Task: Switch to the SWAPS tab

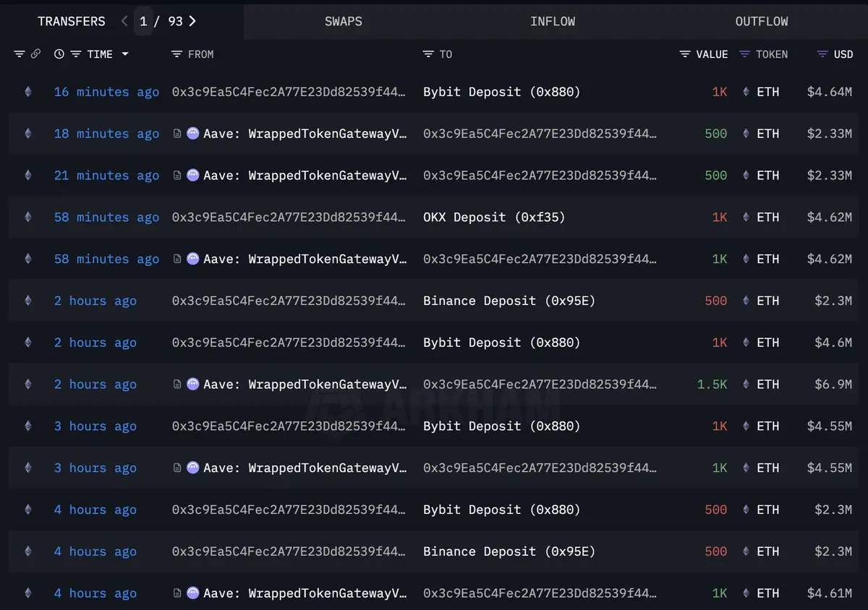Action: (344, 21)
